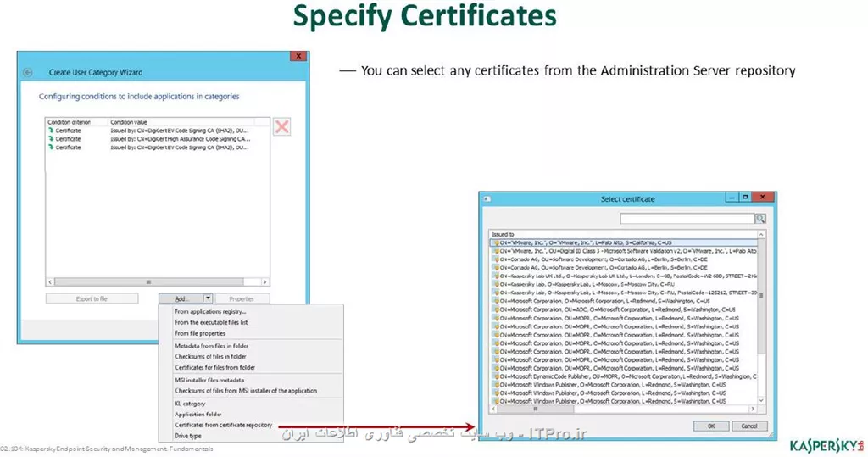Select 'CN=Kaspersky Lab UK Ltd.' certificate row

point(623,276)
